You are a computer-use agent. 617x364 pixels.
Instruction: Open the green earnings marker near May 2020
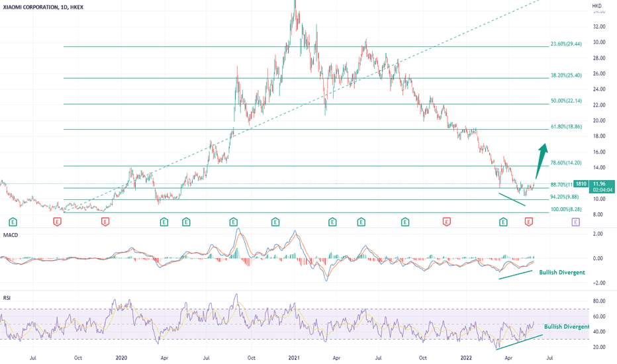point(186,222)
